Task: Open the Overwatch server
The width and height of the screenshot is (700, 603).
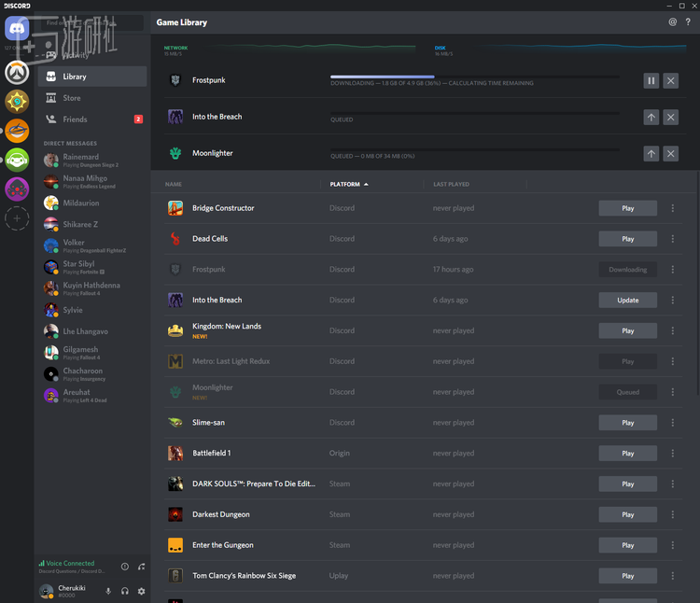Action: [17, 72]
